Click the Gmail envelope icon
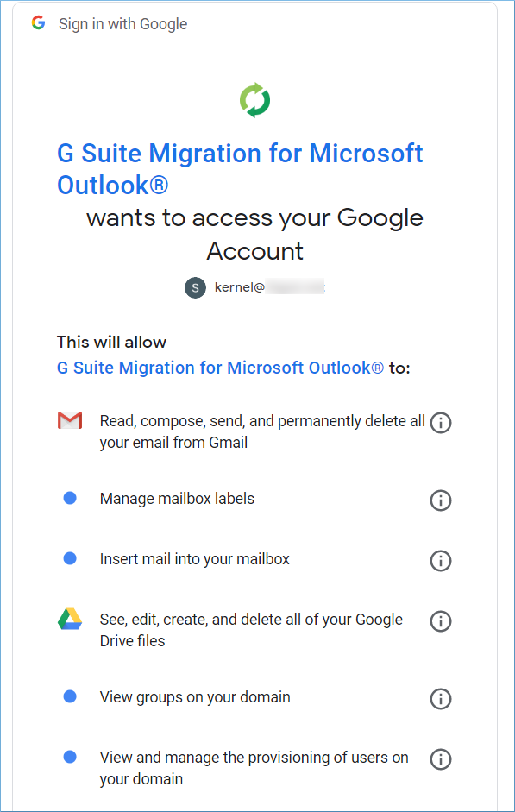The width and height of the screenshot is (515, 812). (70, 420)
